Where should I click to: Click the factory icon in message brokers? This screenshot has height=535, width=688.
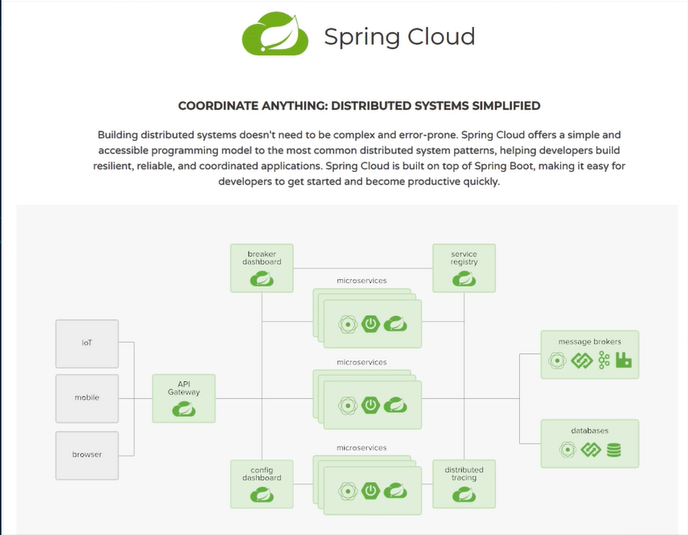(625, 361)
